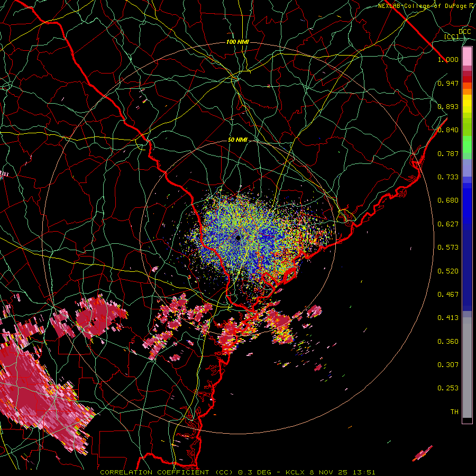Image resolution: width=476 pixels, height=476 pixels.
Task: Click the 0.253 color scale label
Action: click(x=448, y=388)
